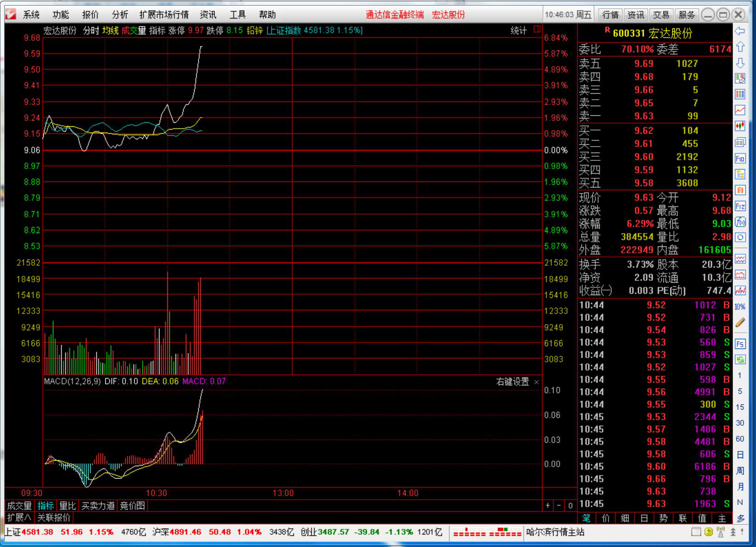
Task: Click the colored grid quote list icon
Action: point(740,78)
